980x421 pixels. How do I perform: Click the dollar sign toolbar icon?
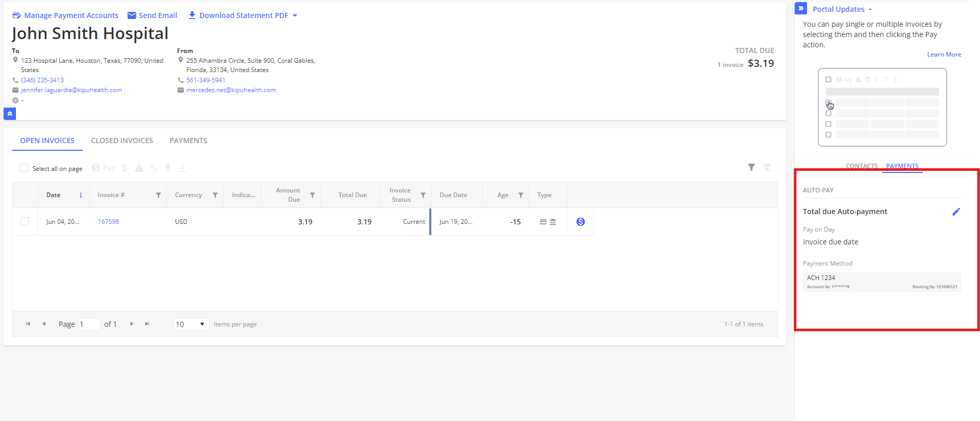(x=125, y=168)
